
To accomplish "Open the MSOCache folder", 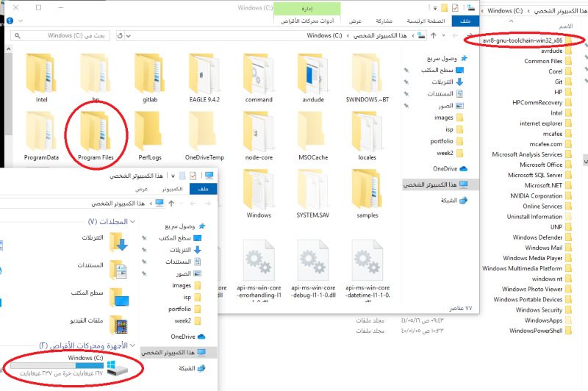I will pyautogui.click(x=313, y=137).
